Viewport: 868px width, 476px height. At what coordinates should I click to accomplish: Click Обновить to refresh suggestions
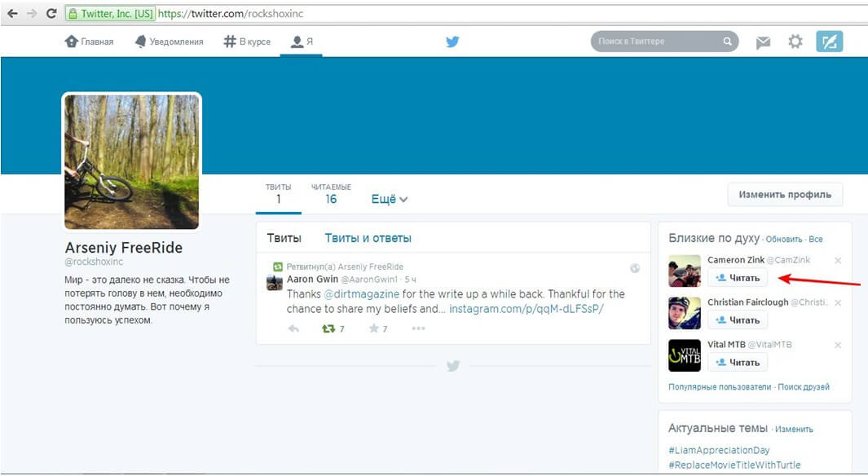point(784,239)
